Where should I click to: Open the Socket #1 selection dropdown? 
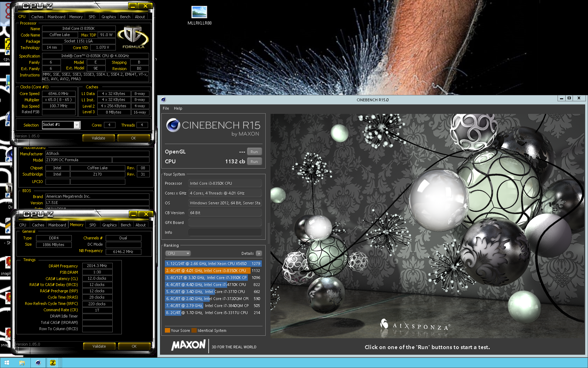(x=77, y=125)
